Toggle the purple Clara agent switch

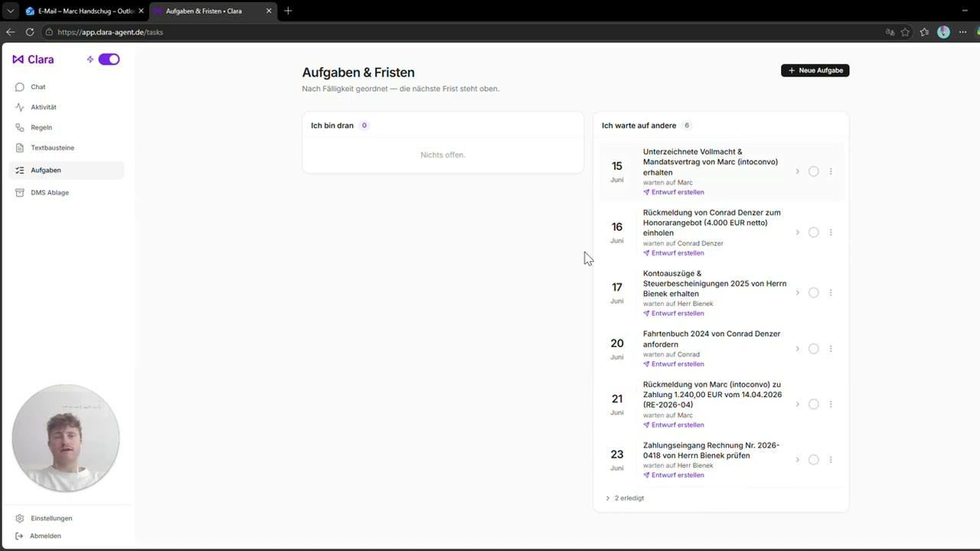[109, 59]
